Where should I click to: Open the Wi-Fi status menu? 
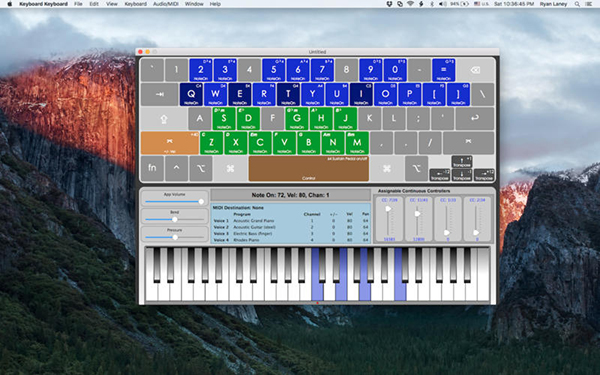(410, 4)
